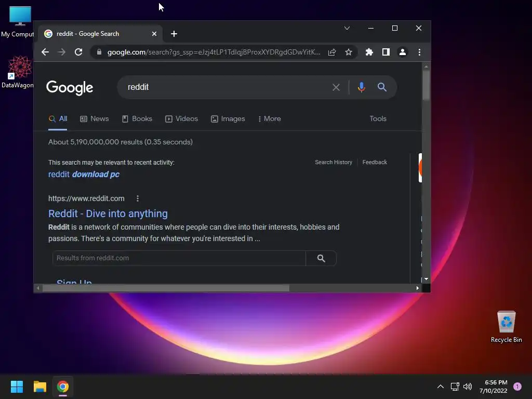Submit search using the blue magnifier
Viewport: 532px width, 399px height.
pyautogui.click(x=382, y=87)
